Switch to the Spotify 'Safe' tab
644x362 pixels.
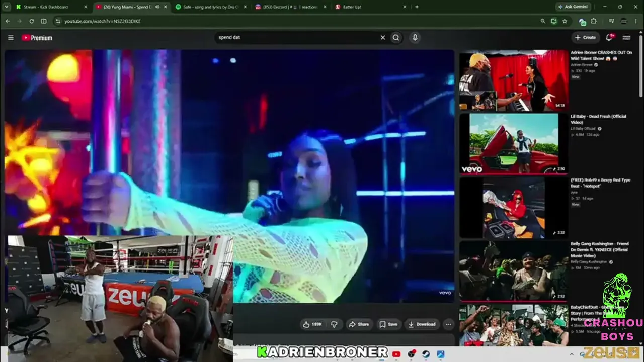pyautogui.click(x=210, y=7)
